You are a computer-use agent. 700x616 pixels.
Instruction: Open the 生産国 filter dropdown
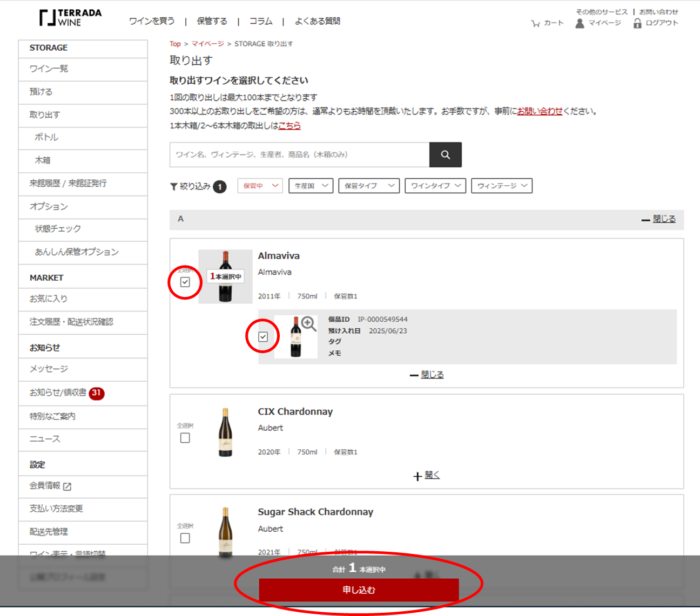point(311,186)
